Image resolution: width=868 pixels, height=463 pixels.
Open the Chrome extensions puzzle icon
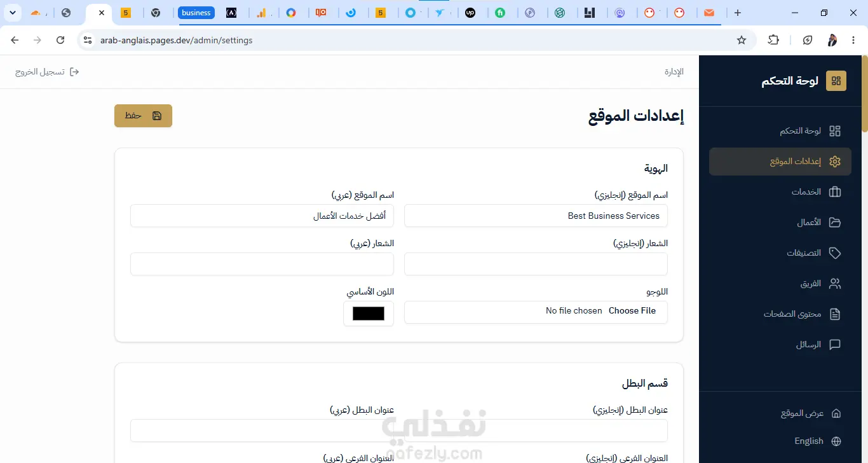click(773, 40)
